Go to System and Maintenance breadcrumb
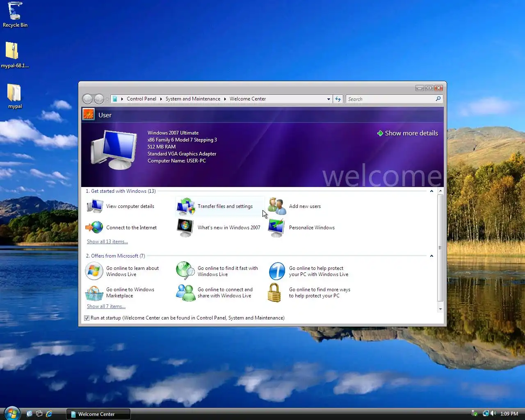Viewport: 525px width, 420px height. click(193, 99)
